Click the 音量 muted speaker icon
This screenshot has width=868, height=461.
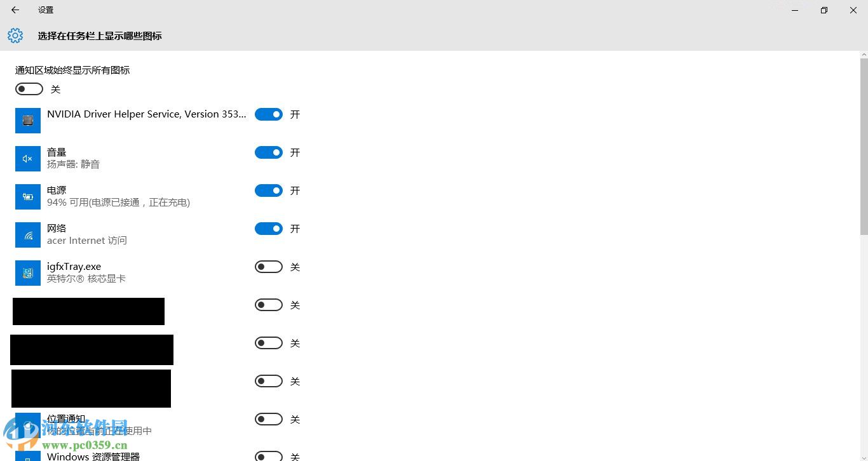[x=28, y=159]
